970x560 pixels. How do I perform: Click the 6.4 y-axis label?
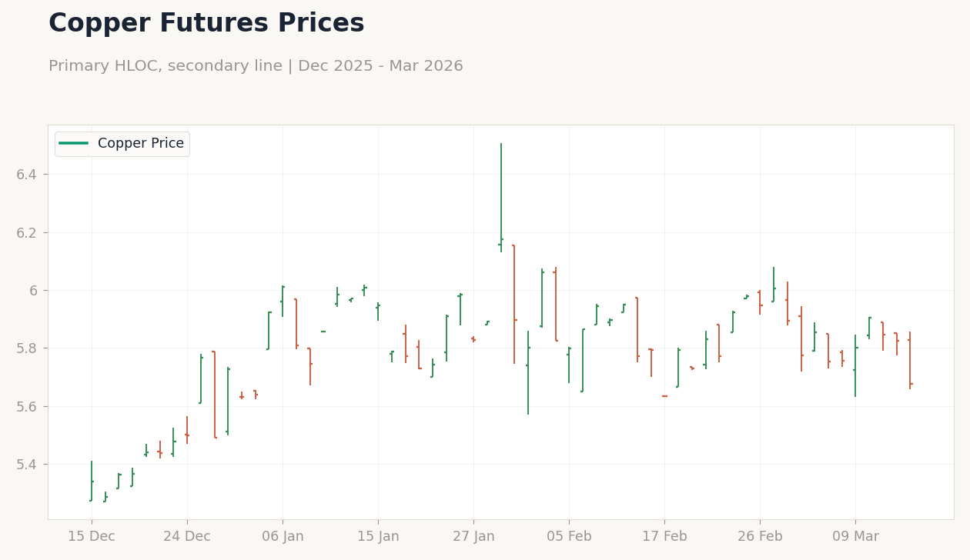point(27,175)
